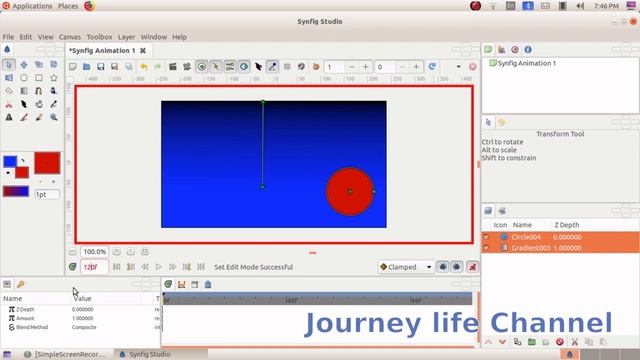
Task: Toggle show vertex handles
Action: 216,67
